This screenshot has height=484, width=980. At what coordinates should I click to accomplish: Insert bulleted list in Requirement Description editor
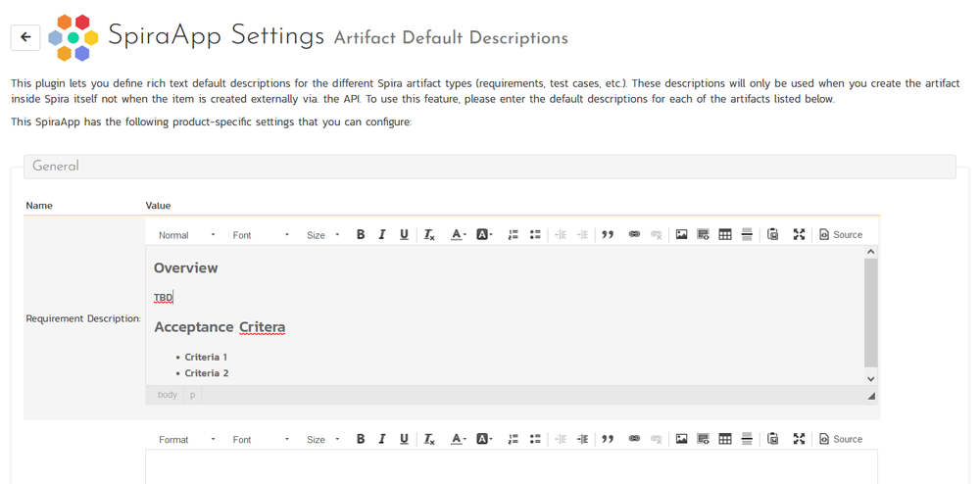tap(535, 235)
